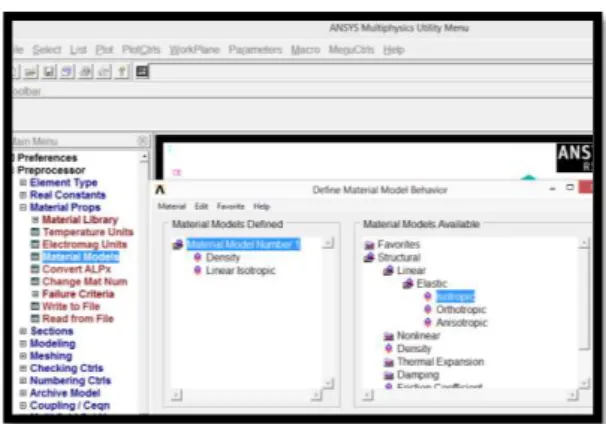Click the Damping folder icon

(388, 375)
